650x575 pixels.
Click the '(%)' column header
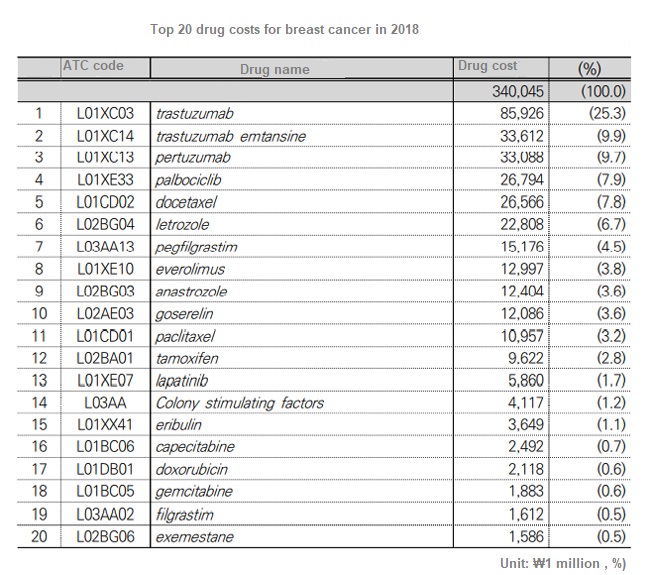click(x=589, y=69)
